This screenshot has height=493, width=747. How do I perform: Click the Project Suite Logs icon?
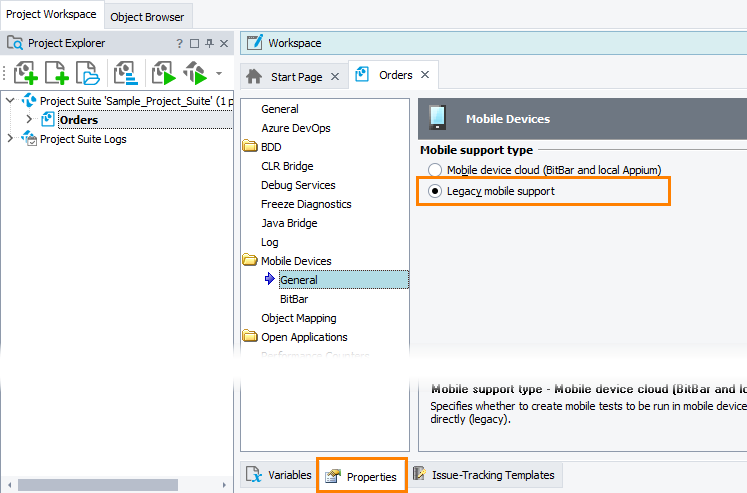pyautogui.click(x=29, y=138)
